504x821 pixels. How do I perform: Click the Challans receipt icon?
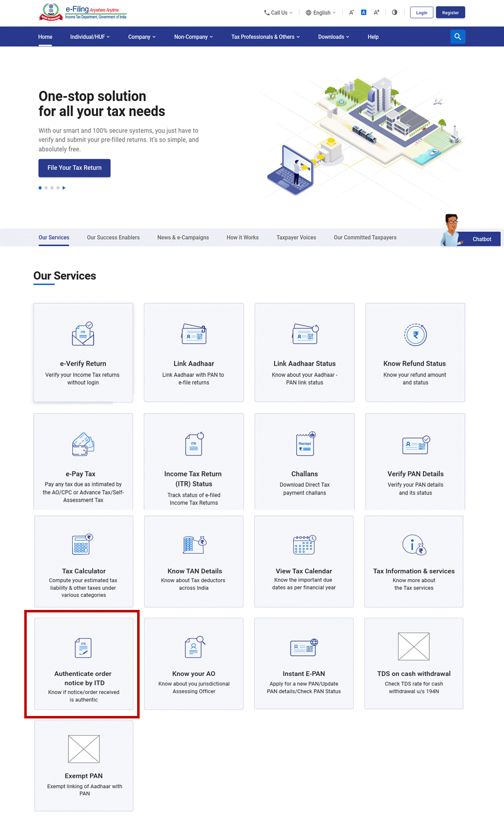point(305,444)
